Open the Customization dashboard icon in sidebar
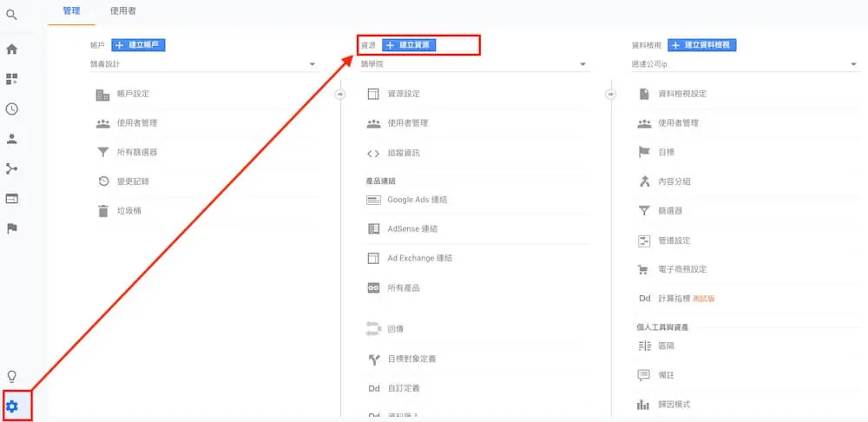Viewport: 868px width, 422px height. pos(11,79)
